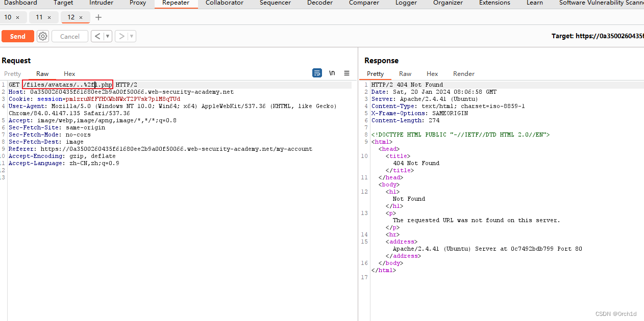644x321 pixels.
Task: Go back to previous request arrow
Action: pos(97,36)
